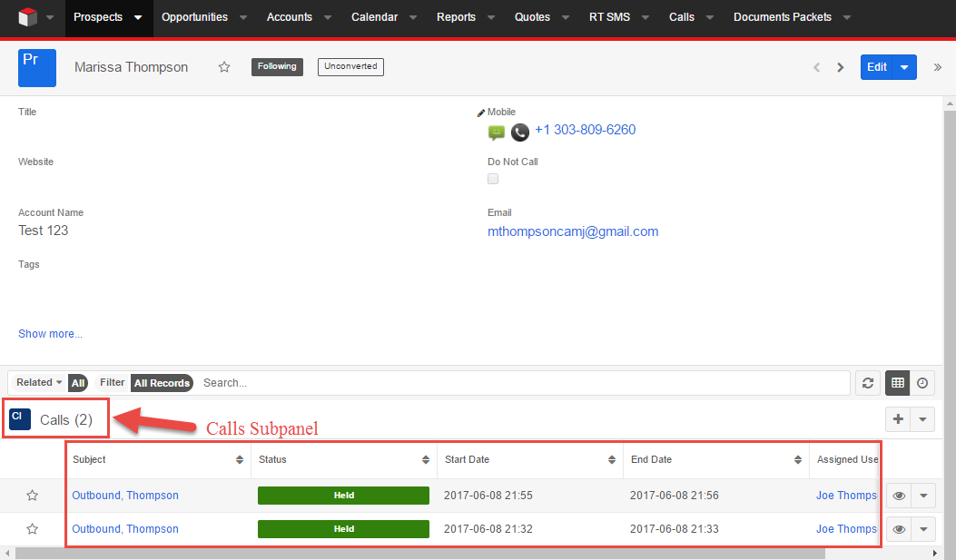
Task: Click in the subpanel Search field
Action: click(x=525, y=383)
